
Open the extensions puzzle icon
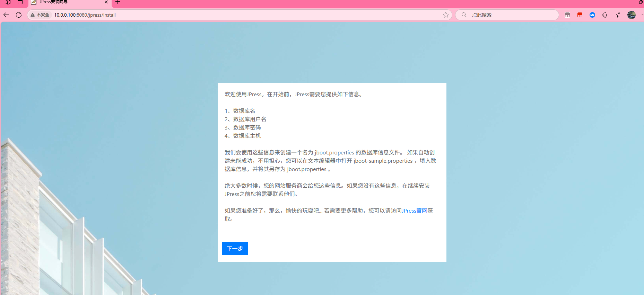(x=605, y=15)
